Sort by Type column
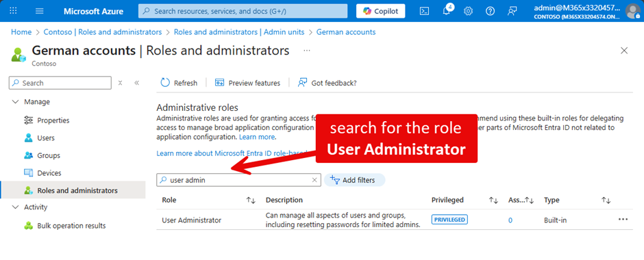This screenshot has width=644, height=260. (x=606, y=200)
